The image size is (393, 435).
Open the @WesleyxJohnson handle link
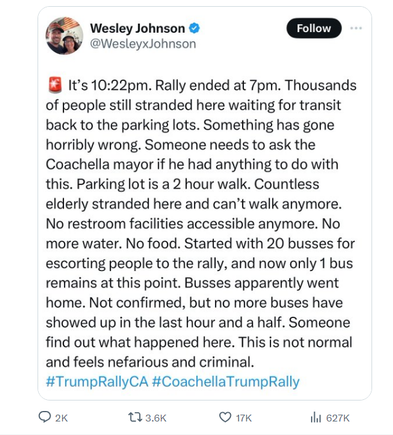coord(143,44)
